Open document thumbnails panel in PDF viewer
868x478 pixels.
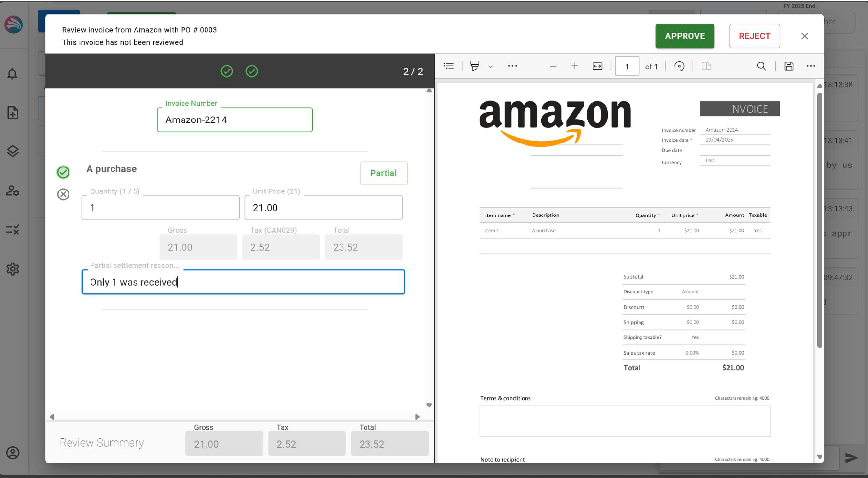coord(449,66)
